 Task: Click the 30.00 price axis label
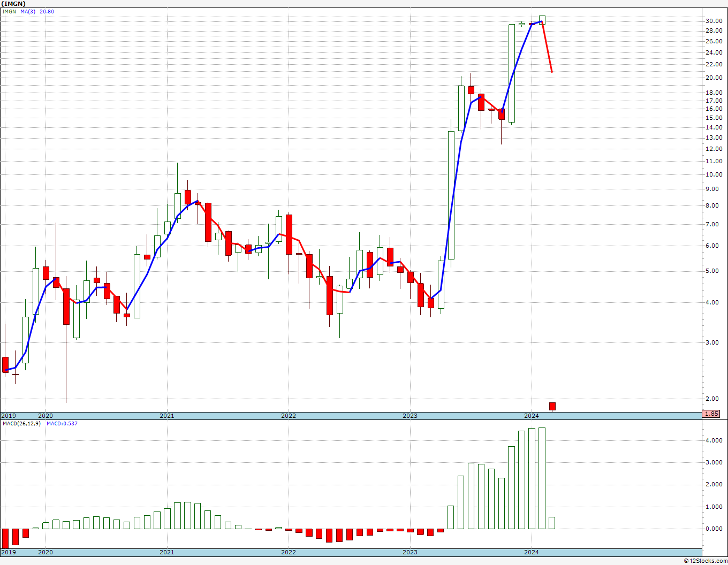point(714,21)
